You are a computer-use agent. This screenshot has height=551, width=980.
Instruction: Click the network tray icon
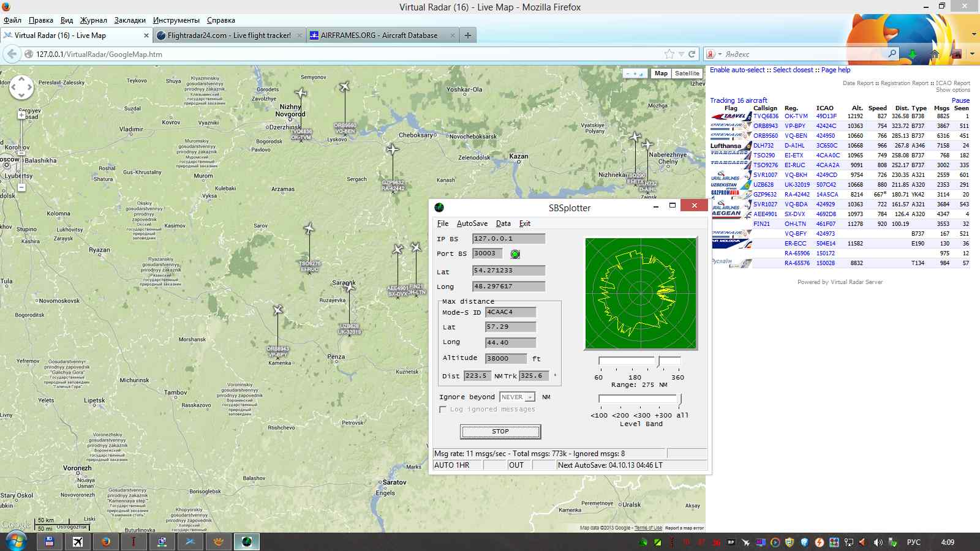point(849,542)
